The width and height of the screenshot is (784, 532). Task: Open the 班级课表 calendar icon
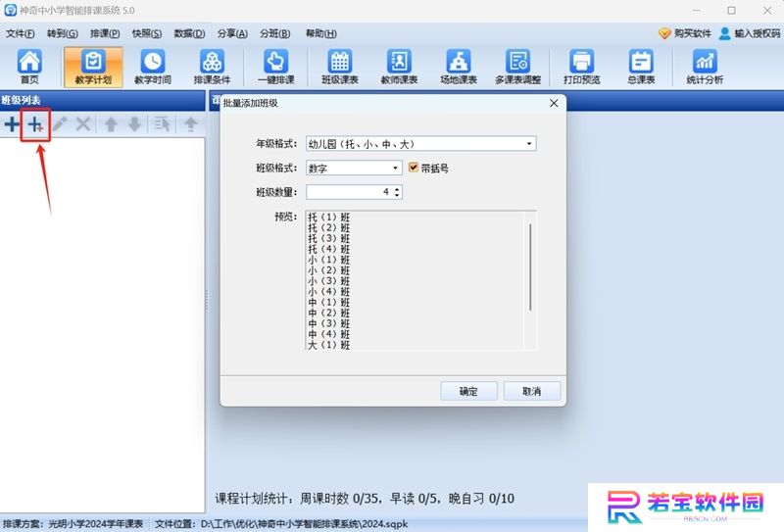340,67
